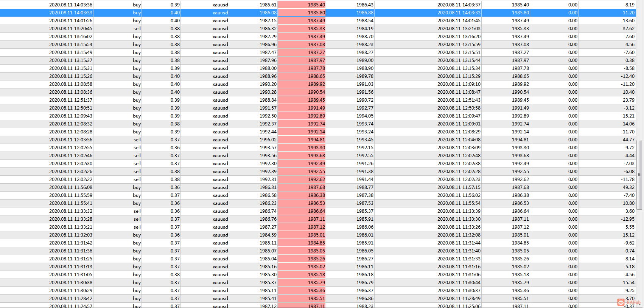This screenshot has width=644, height=308.
Task: Click profit value 9.25
Action: [630, 291]
